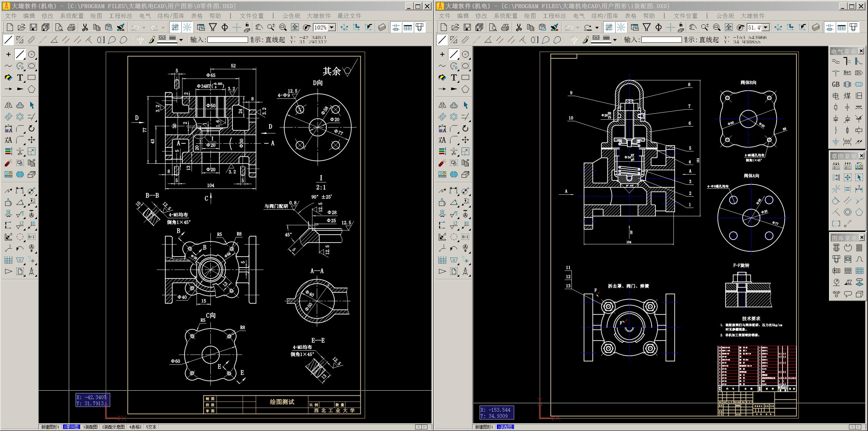Click the save floppy icon in right window
Viewport: 868px width, 431px height.
pyautogui.click(x=467, y=27)
